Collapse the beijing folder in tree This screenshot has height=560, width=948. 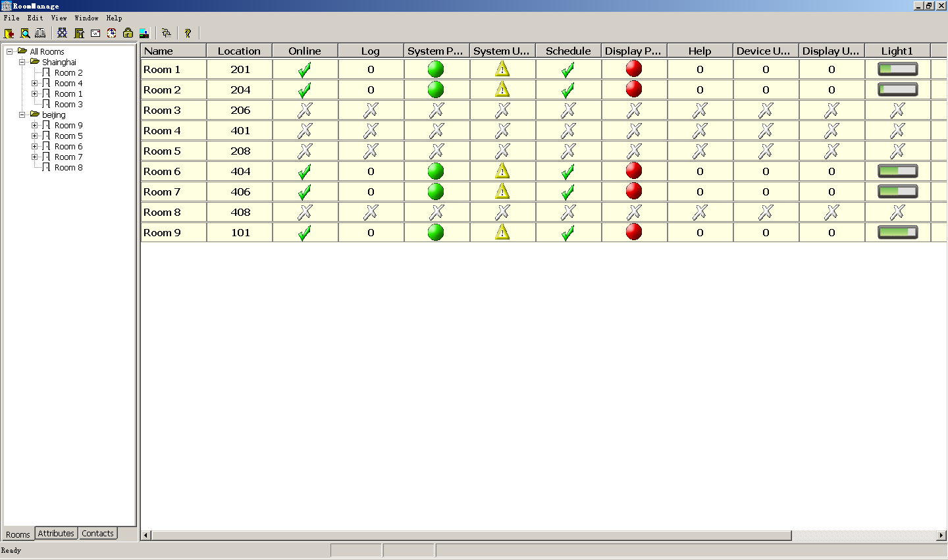pos(22,115)
